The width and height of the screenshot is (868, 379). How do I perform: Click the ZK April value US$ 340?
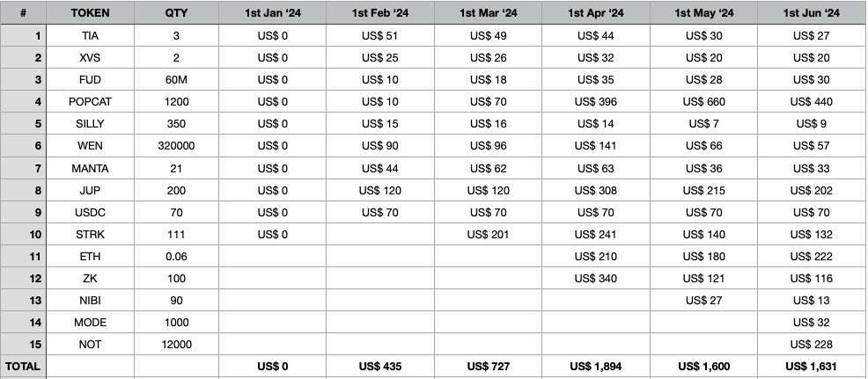click(596, 278)
